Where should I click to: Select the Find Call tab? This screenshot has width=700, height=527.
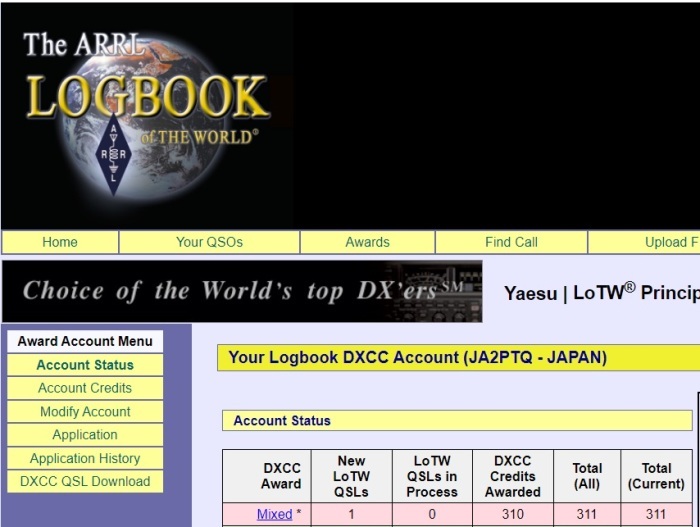point(511,242)
